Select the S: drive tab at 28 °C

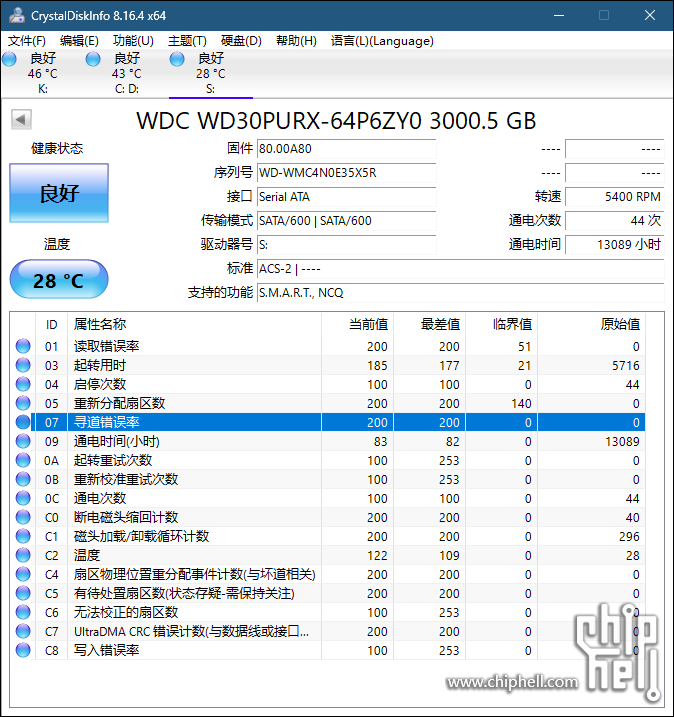point(211,73)
